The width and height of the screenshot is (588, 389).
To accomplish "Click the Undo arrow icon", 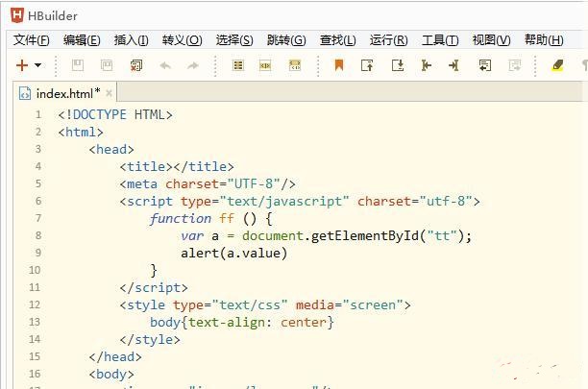I will (x=165, y=65).
